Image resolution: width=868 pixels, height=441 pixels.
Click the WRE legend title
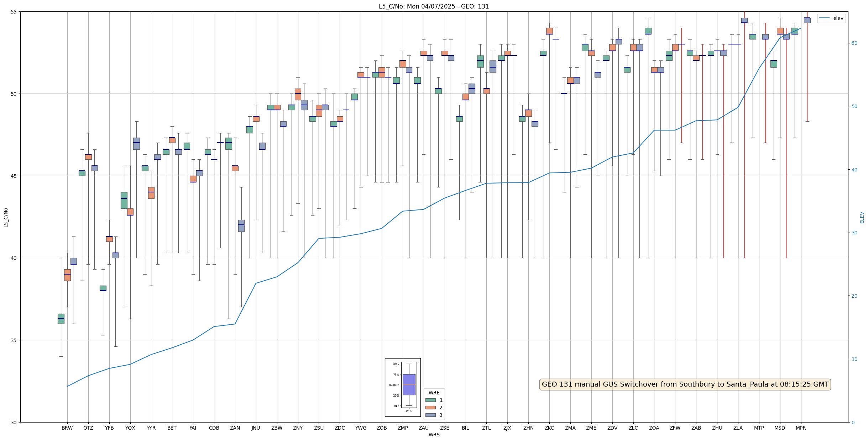(434, 393)
